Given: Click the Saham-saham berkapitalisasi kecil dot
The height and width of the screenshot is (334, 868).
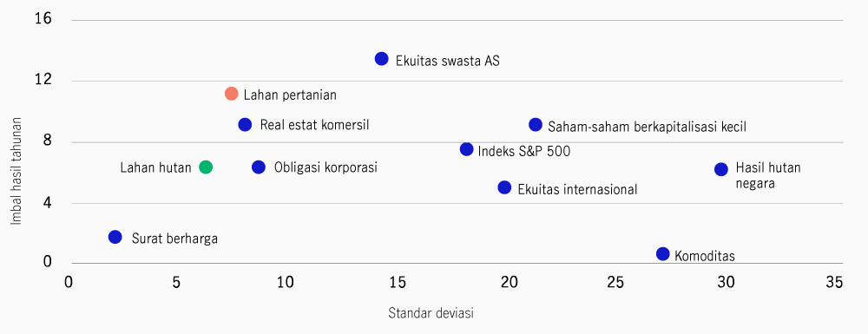Looking at the screenshot, I should 536,125.
